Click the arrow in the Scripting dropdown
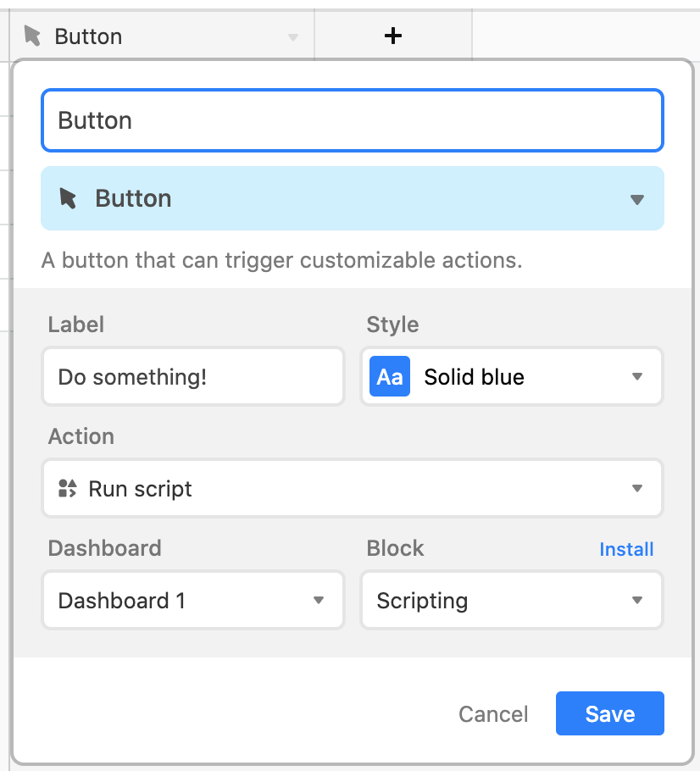 pyautogui.click(x=637, y=601)
